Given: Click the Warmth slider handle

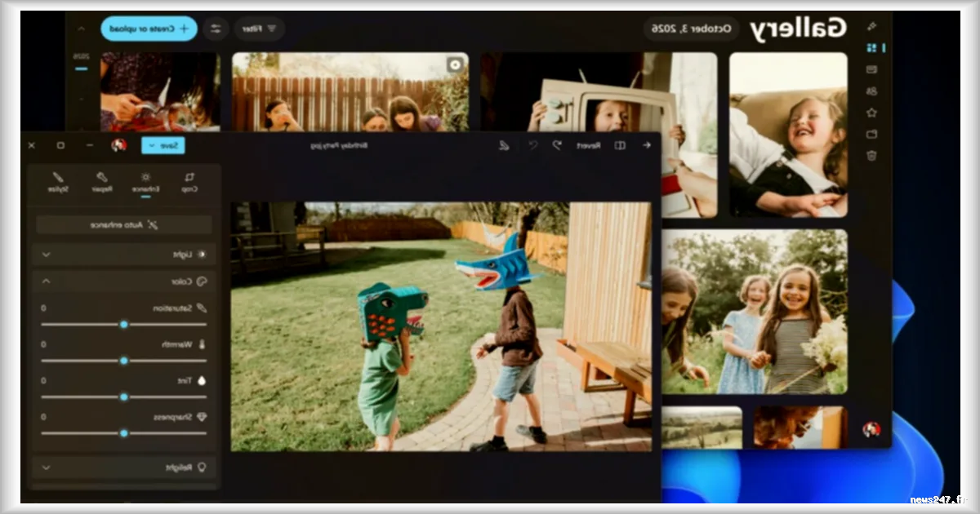Looking at the screenshot, I should tap(124, 360).
